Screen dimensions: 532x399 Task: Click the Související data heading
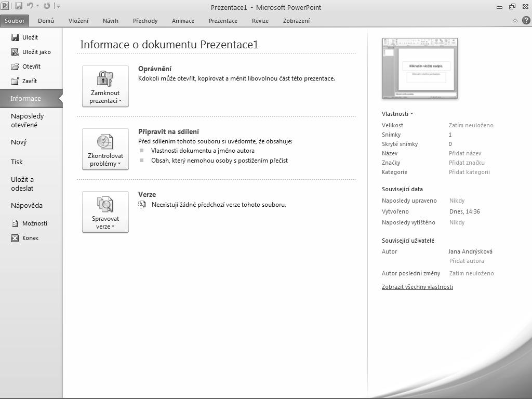click(402, 189)
